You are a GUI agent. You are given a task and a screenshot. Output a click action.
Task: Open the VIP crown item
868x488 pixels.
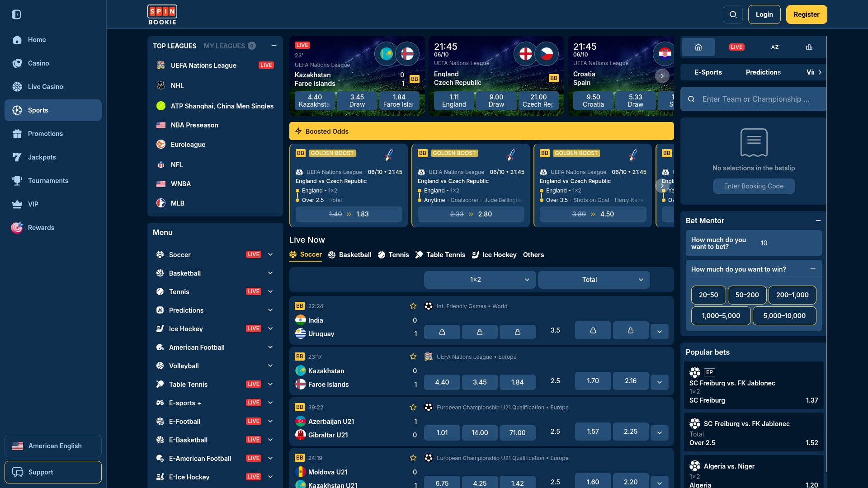53,204
